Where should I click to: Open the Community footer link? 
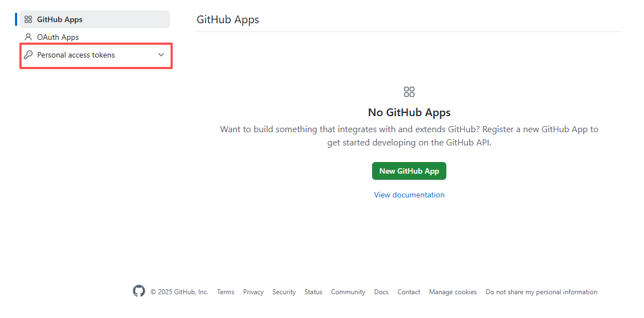pyautogui.click(x=348, y=292)
